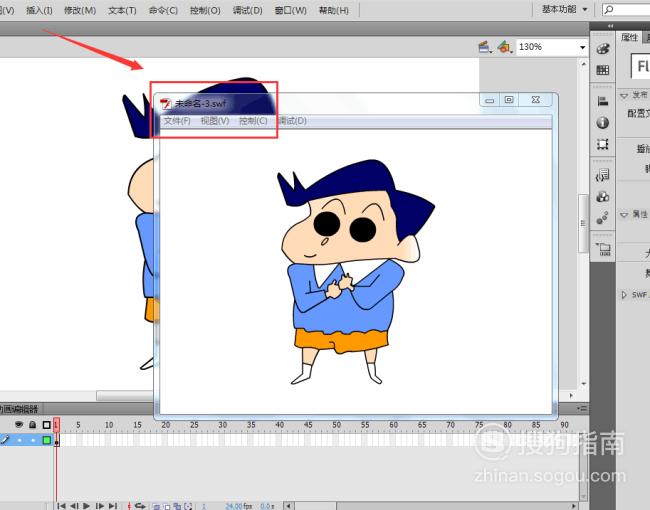Open the Color panel icon in the dock
The width and height of the screenshot is (650, 510).
click(x=602, y=49)
